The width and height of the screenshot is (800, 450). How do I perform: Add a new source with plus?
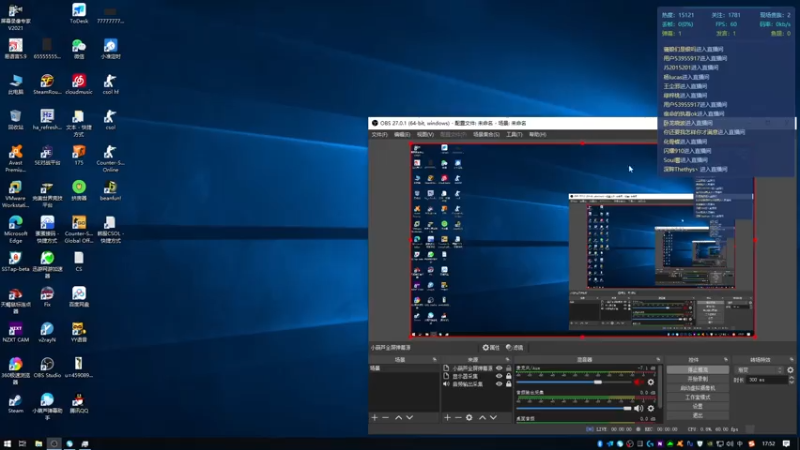tap(447, 417)
